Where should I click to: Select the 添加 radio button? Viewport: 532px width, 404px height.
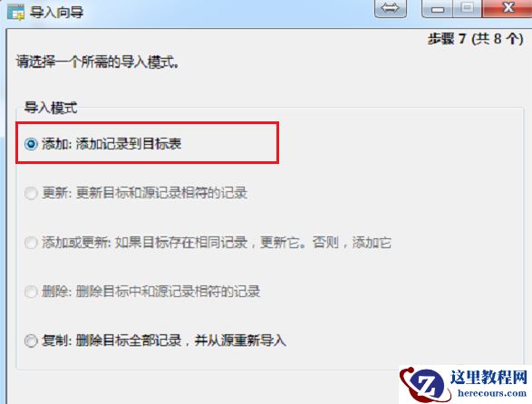click(x=31, y=144)
